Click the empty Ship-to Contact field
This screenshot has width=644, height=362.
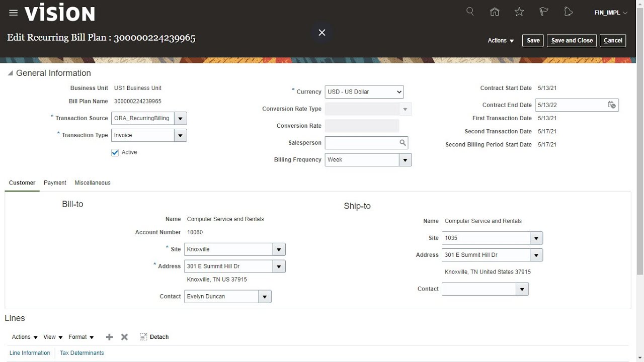[x=479, y=289]
